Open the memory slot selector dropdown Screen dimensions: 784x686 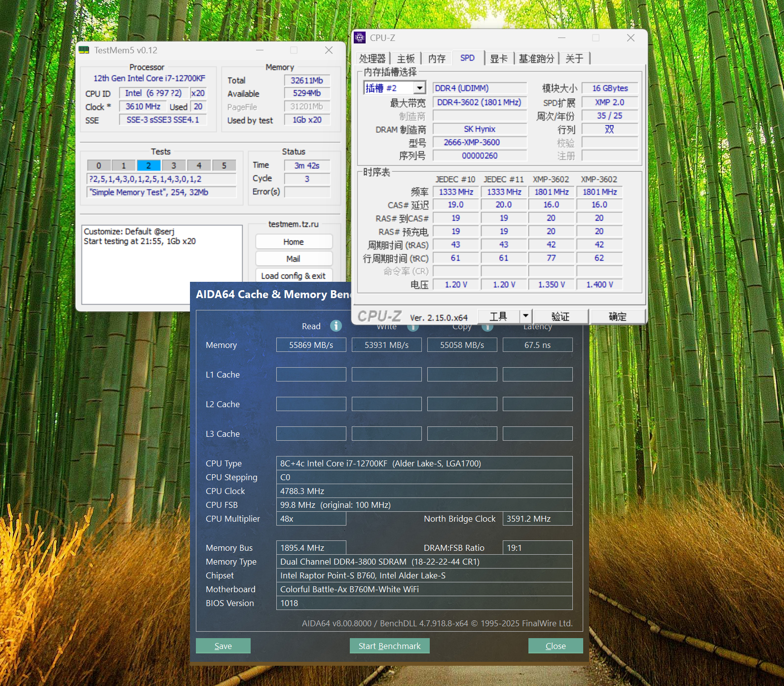pos(419,88)
